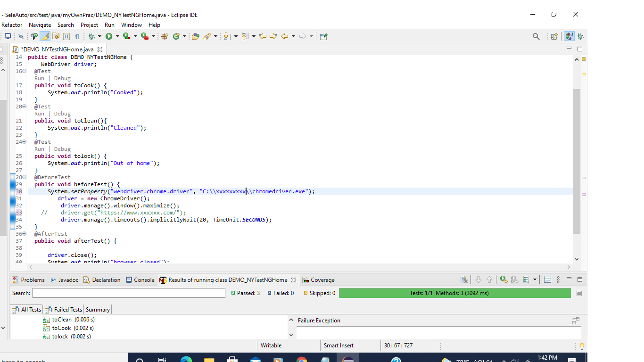Switch to the Java perspective icon
The image size is (644, 362).
[x=569, y=36]
